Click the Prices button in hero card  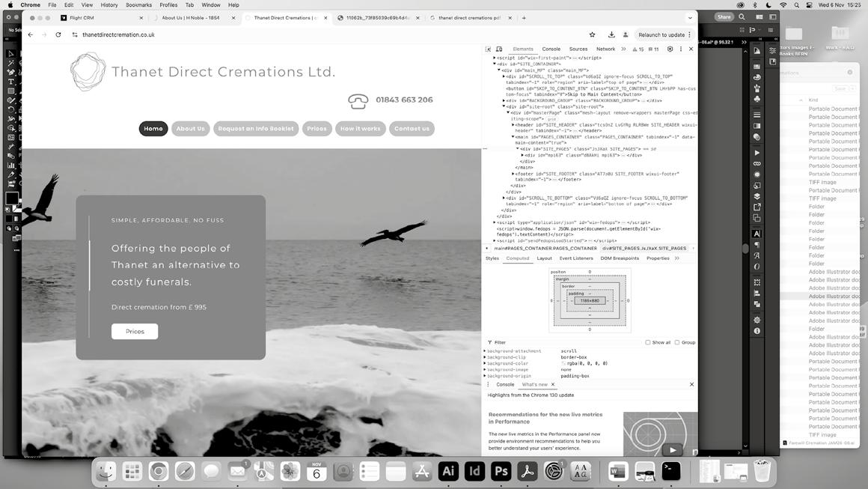point(135,331)
